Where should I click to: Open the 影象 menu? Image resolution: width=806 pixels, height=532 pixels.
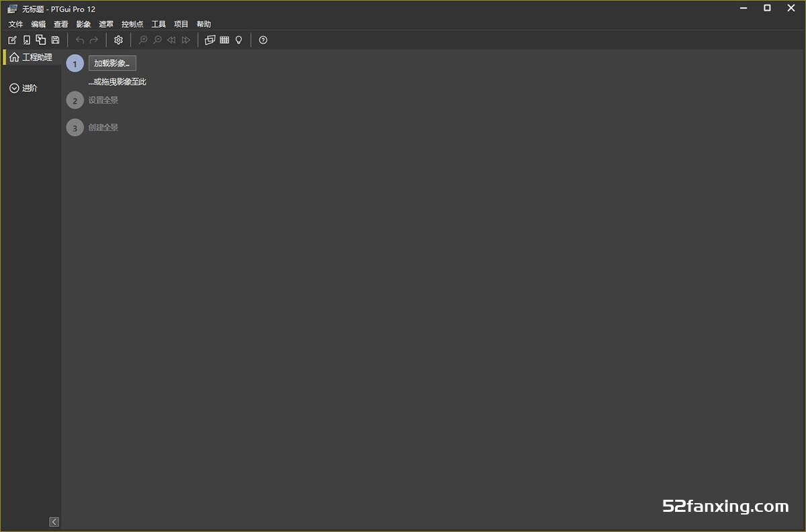83,24
